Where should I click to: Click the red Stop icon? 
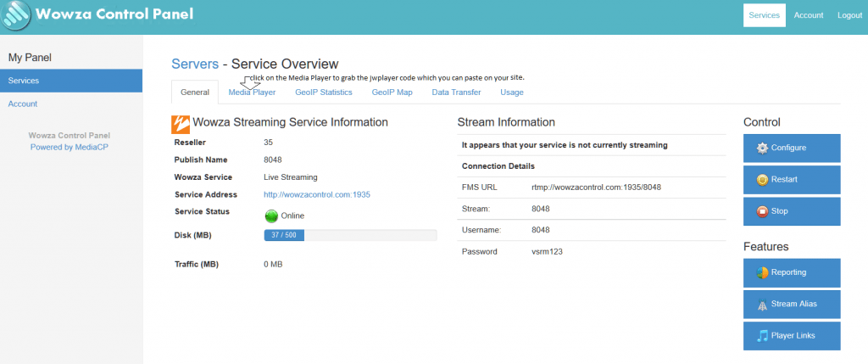tap(762, 211)
